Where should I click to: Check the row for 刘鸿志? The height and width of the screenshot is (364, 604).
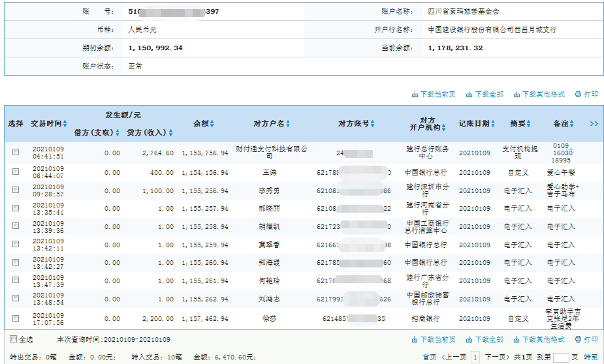[16, 298]
